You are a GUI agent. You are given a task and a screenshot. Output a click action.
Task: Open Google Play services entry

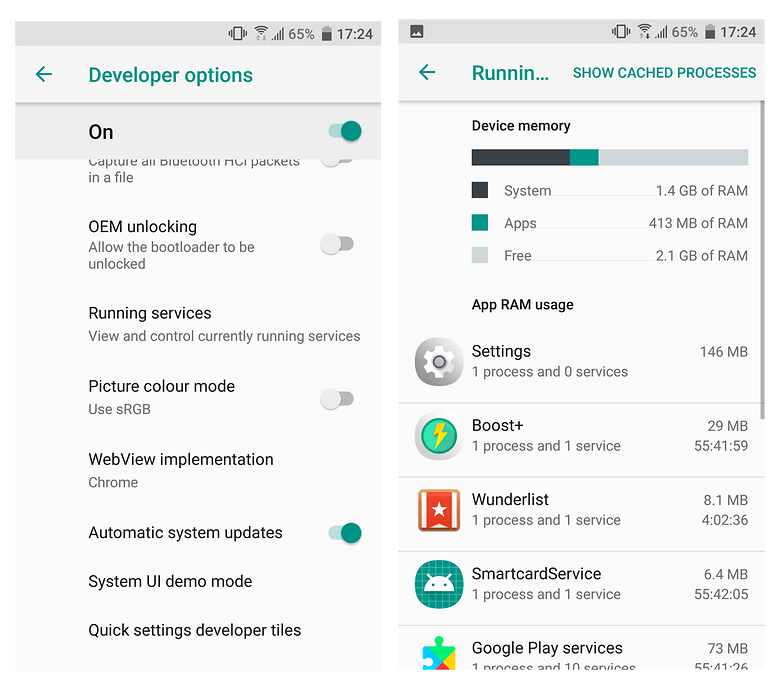point(582,649)
